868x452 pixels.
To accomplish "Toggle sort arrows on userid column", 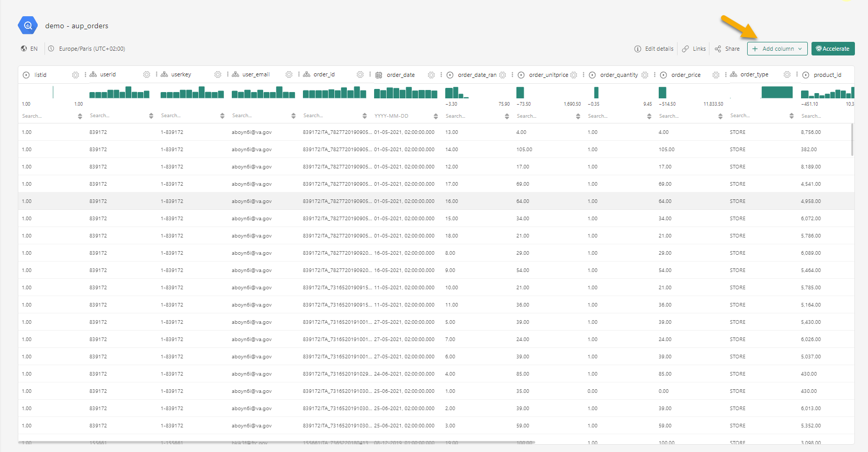I will click(x=151, y=116).
